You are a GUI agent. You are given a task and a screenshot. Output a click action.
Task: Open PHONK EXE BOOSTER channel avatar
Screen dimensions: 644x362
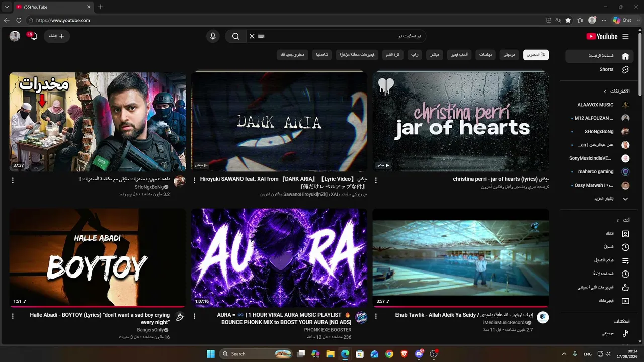click(361, 318)
